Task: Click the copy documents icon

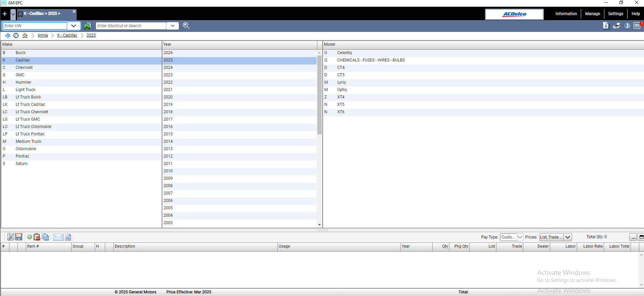Action: coord(45,237)
